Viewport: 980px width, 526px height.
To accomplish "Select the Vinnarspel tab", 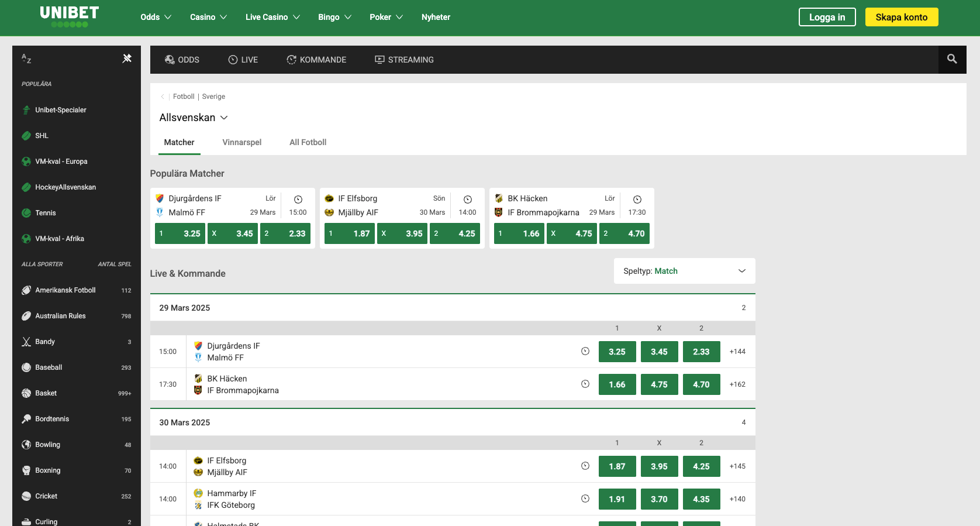I will [x=241, y=142].
